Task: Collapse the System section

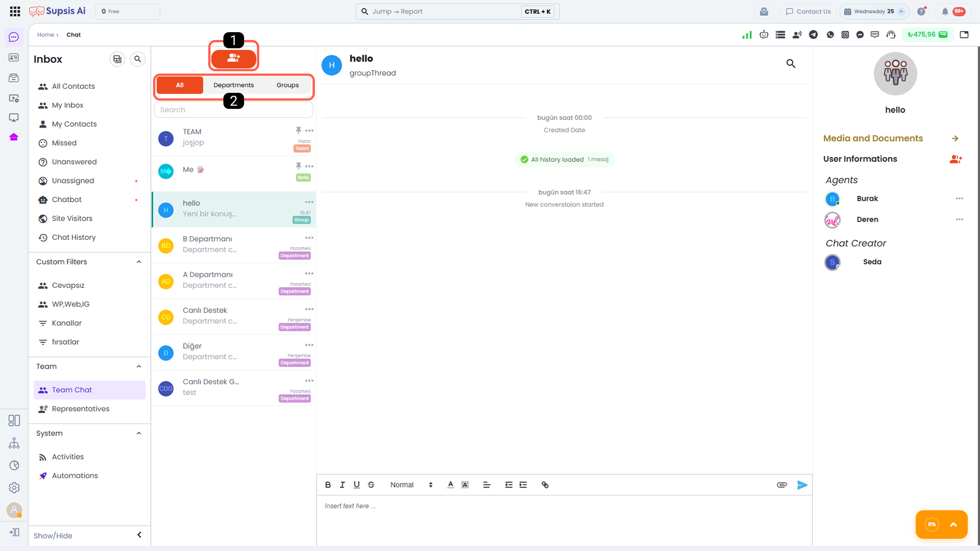Action: pyautogui.click(x=139, y=433)
